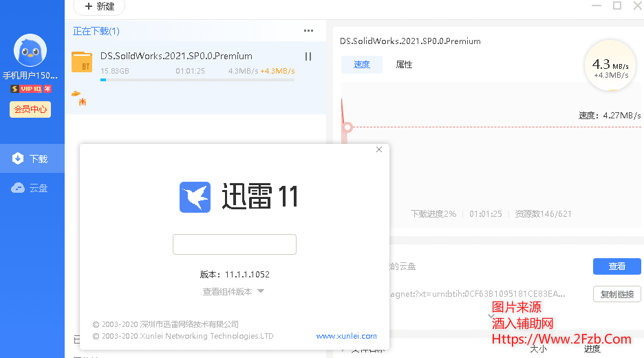The width and height of the screenshot is (644, 358).
Task: Click the 新建 button
Action: (99, 7)
